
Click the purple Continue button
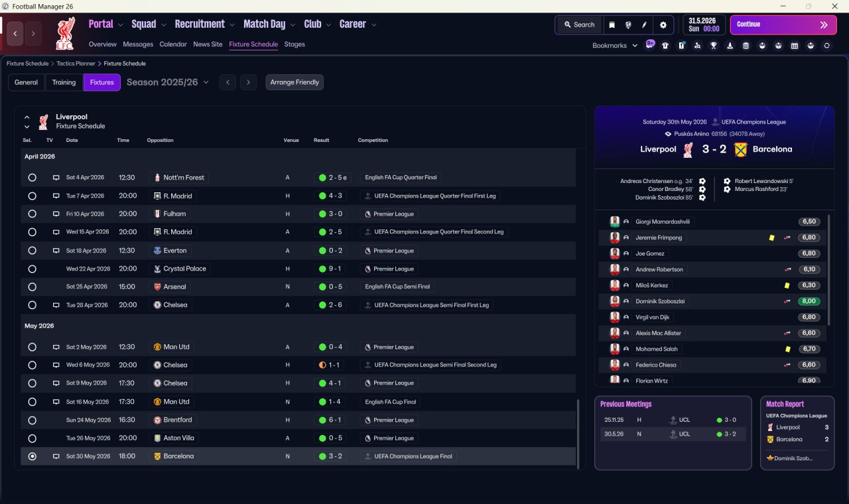[x=783, y=25]
